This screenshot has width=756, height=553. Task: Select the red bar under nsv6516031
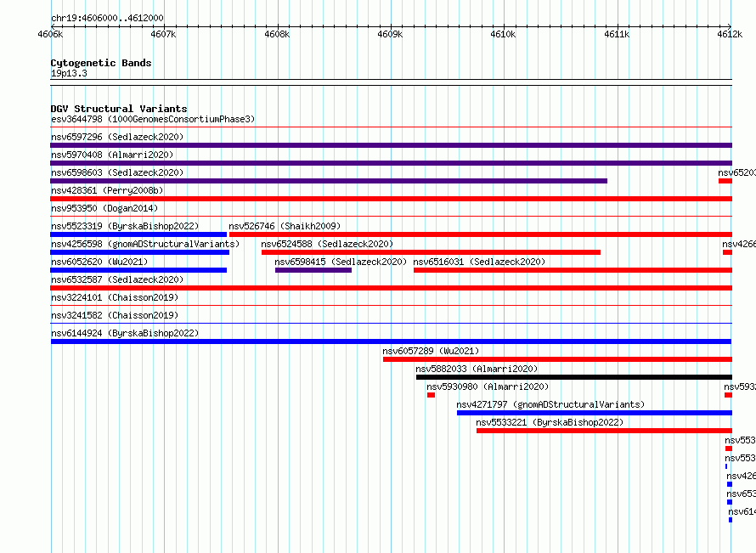coord(573,270)
